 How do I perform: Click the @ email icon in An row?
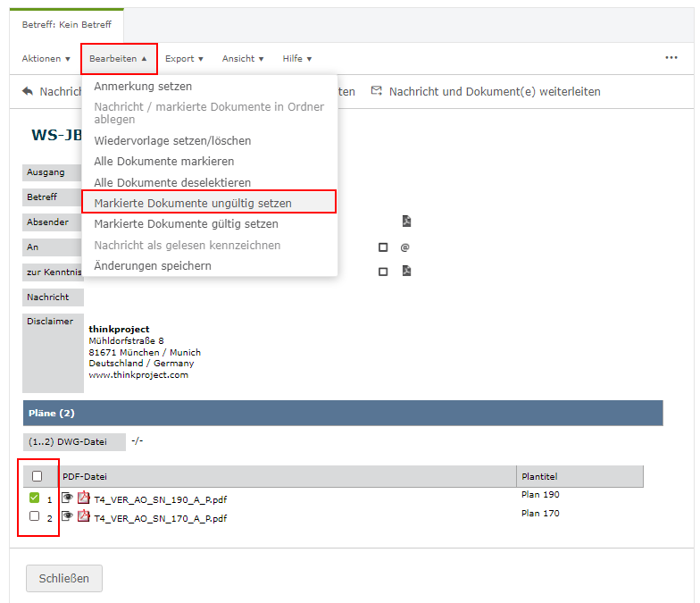pyautogui.click(x=404, y=247)
